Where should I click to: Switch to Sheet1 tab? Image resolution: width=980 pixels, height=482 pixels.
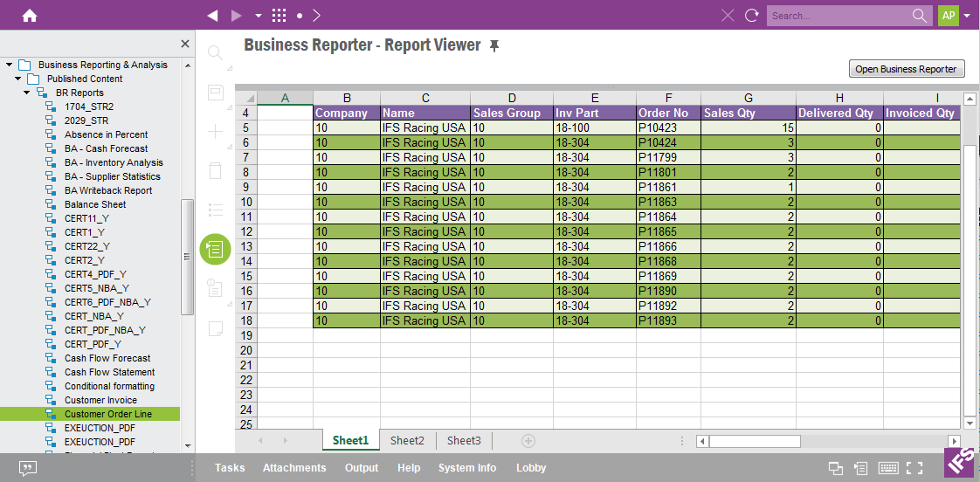350,440
